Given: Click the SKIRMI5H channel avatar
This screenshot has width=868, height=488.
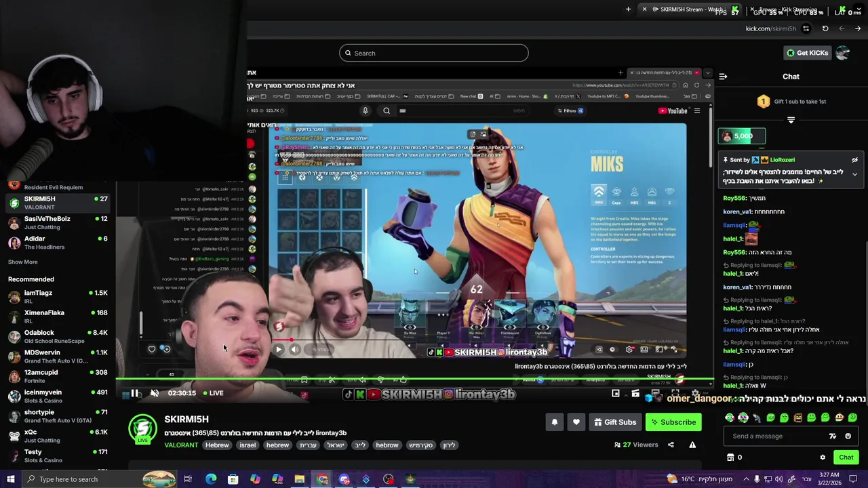Looking at the screenshot, I should (142, 428).
